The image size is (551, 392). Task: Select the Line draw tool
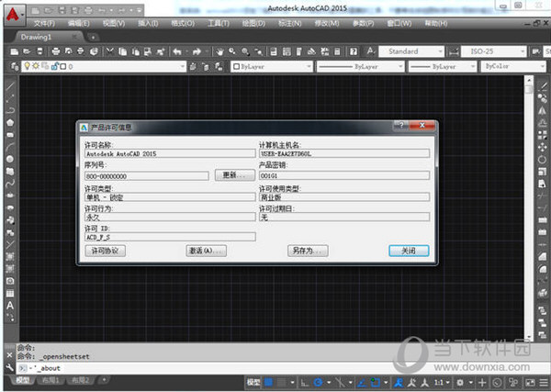10,86
